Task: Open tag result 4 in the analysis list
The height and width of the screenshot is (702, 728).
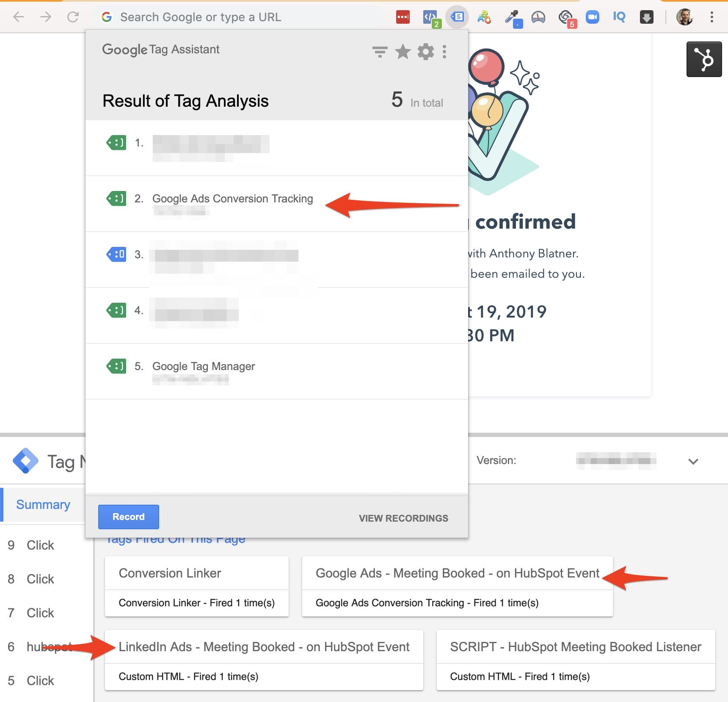Action: (277, 316)
